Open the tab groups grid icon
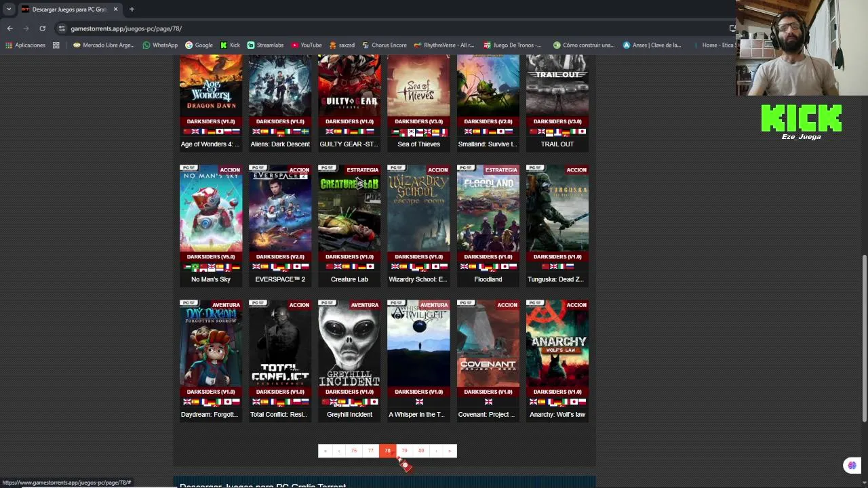 coord(56,45)
